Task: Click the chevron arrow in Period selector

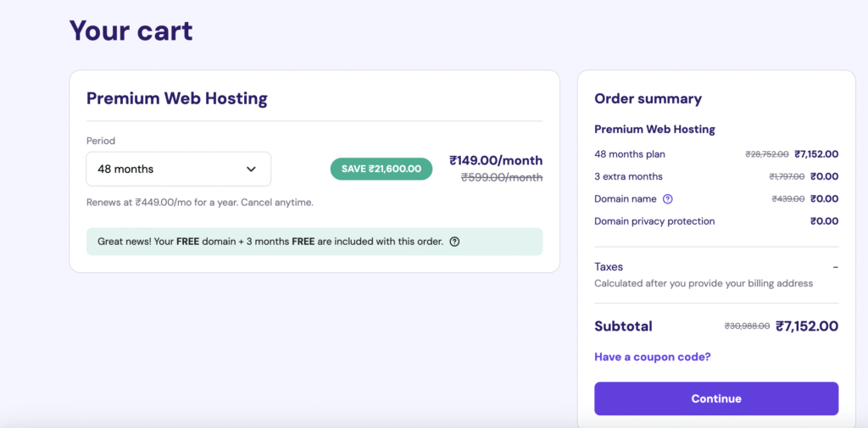Action: click(x=251, y=169)
